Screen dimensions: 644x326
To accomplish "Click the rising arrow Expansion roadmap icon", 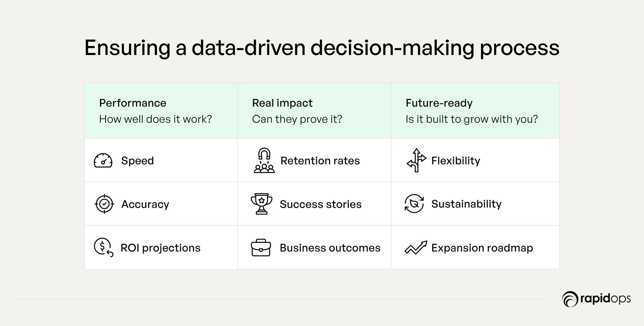I will [416, 248].
